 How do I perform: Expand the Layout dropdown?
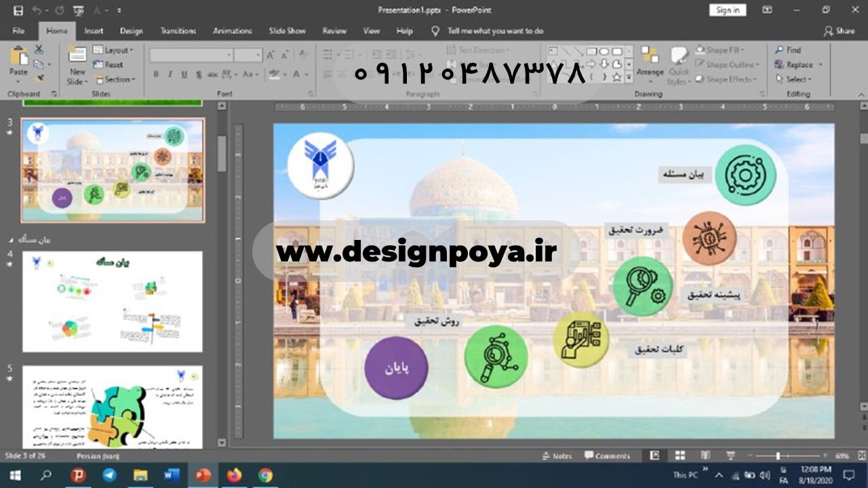114,50
